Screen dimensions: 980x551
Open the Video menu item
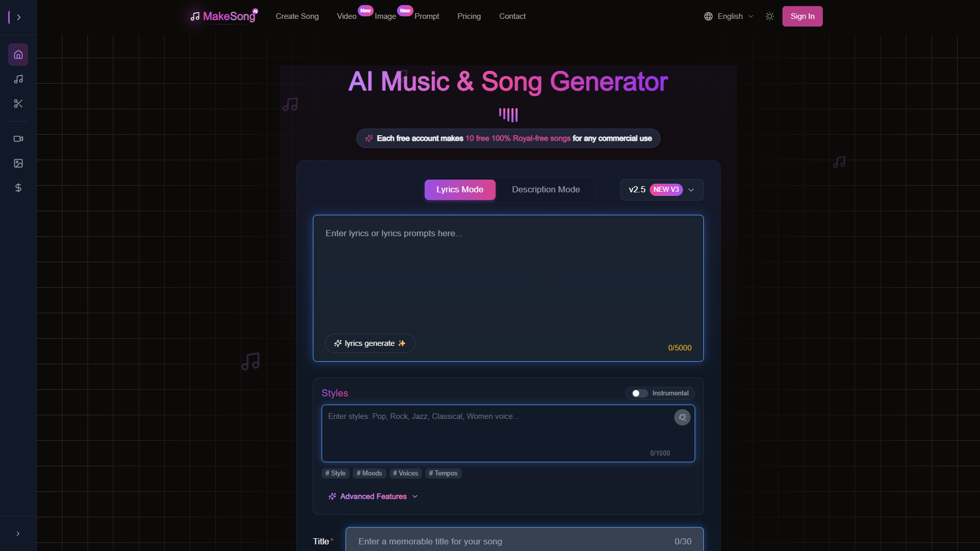click(x=347, y=16)
